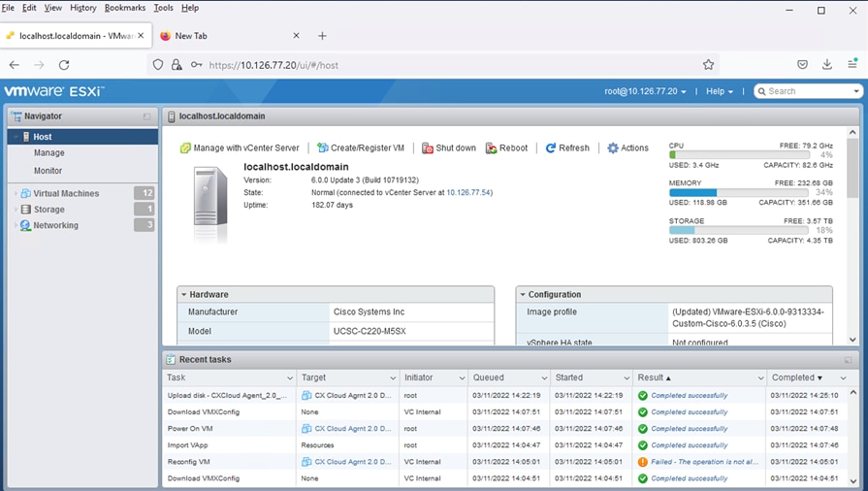Viewport: 868px width, 491px height.
Task: Select Manage in the Navigator
Action: (x=49, y=153)
